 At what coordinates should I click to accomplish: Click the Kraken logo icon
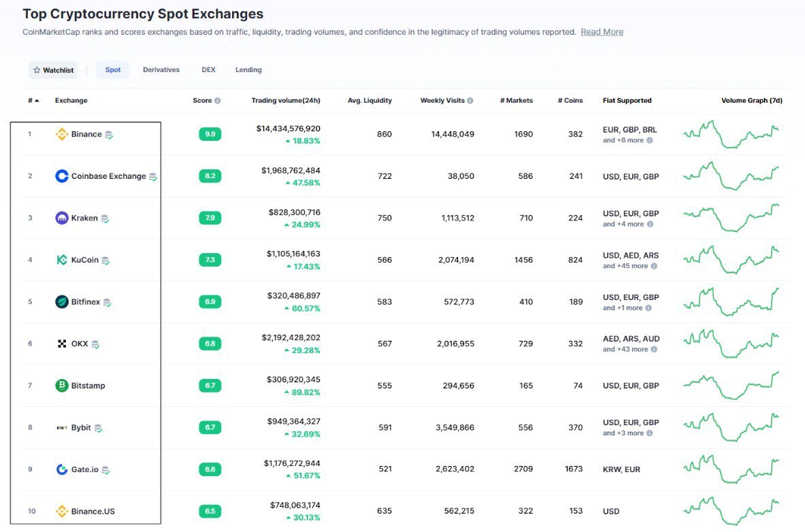pyautogui.click(x=62, y=218)
